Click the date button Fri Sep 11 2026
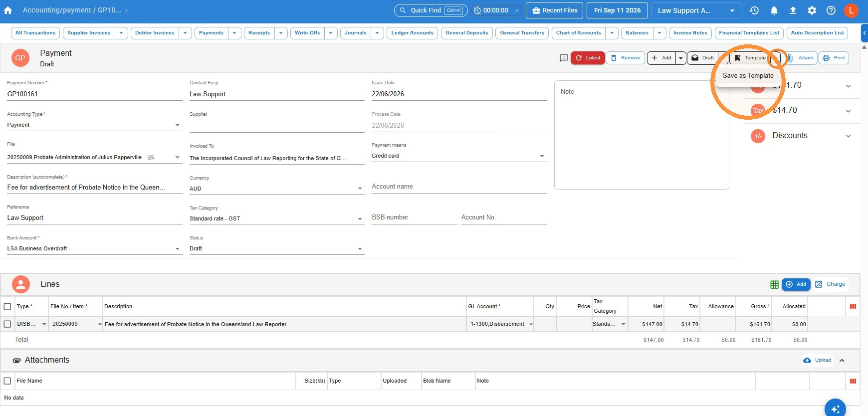Viewport: 868px width, 416px height. 617,10
